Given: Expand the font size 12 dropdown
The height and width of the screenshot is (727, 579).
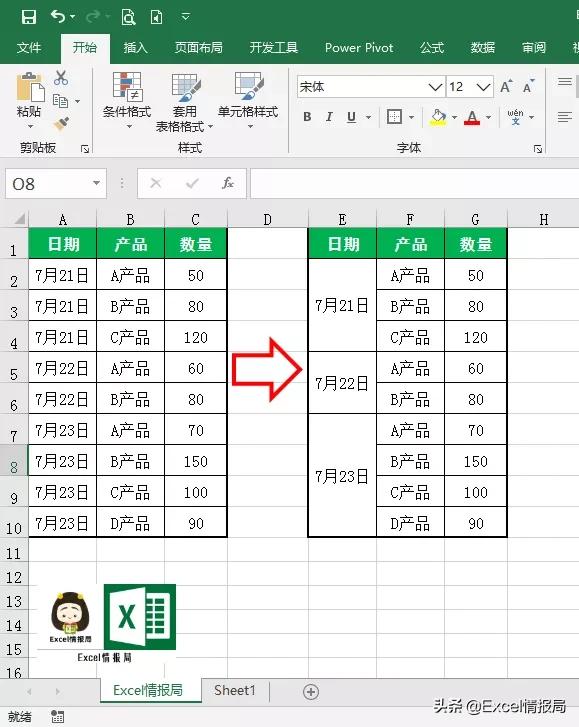Looking at the screenshot, I should [484, 87].
